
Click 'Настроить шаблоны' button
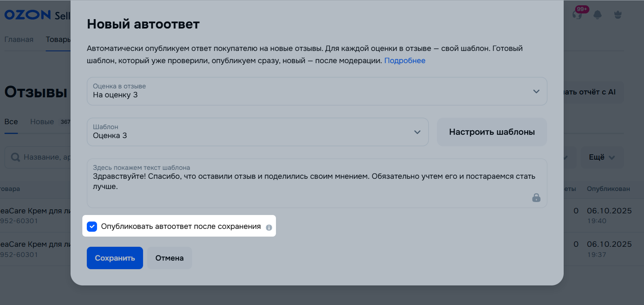[x=492, y=132]
